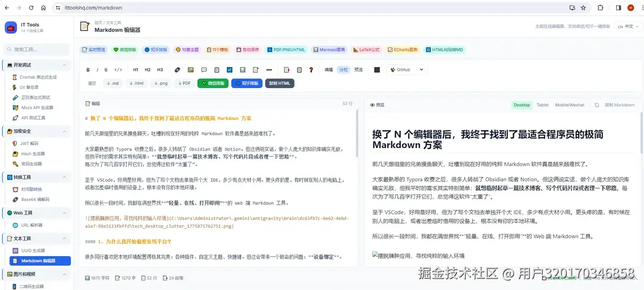Insert an H2 heading
This screenshot has width=644, height=290.
click(148, 70)
